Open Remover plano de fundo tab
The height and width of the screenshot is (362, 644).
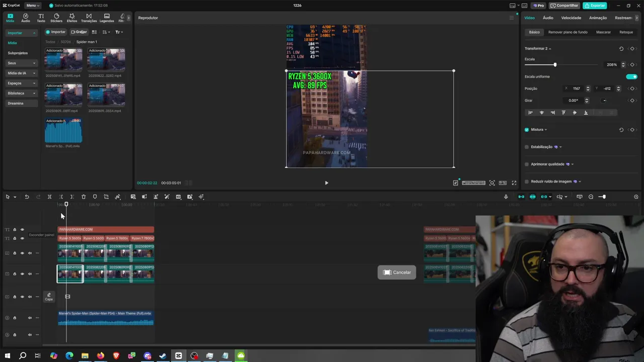pos(568,32)
